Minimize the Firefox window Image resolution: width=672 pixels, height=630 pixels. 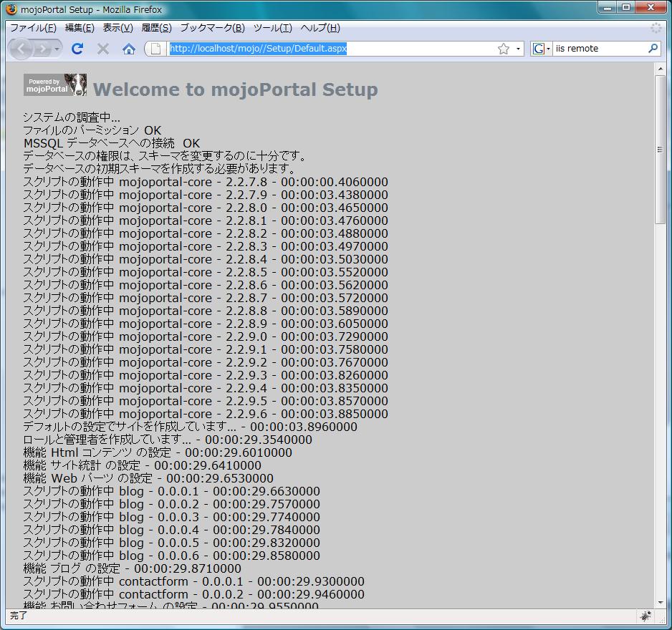(x=608, y=7)
